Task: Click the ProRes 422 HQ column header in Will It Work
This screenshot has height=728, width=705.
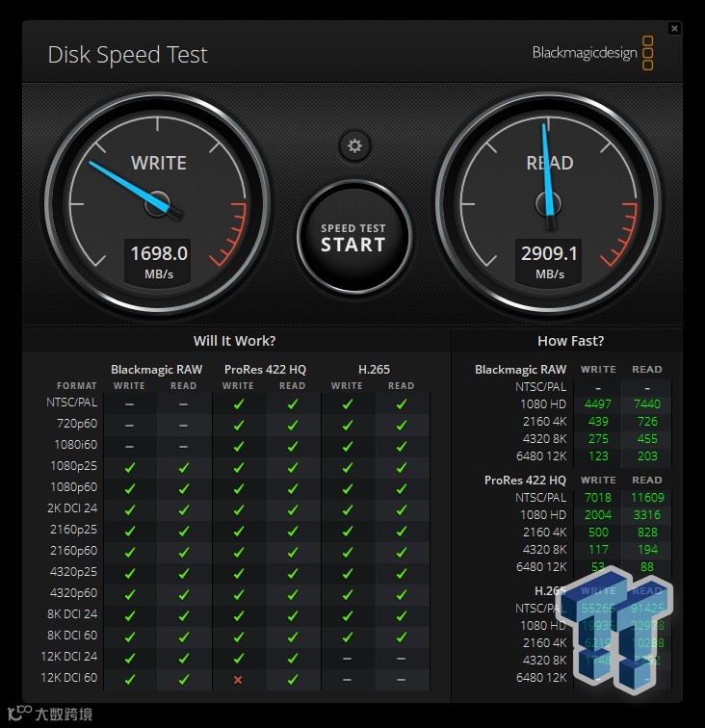Action: coord(265,370)
